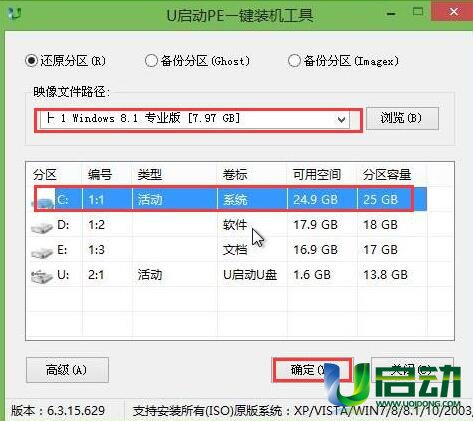Viewport: 473px width, 421px height.
Task: Minimize the installer window
Action: (x=391, y=14)
